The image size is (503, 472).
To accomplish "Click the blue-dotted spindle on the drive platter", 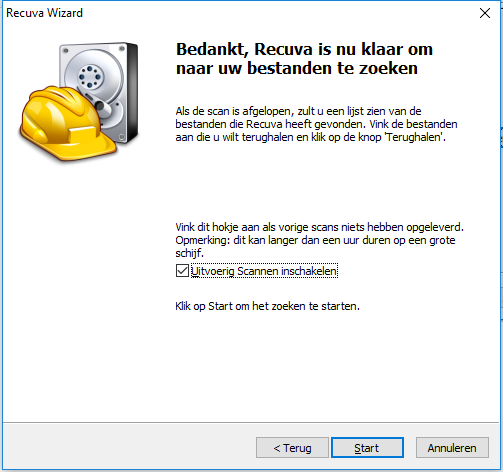I will [x=89, y=77].
